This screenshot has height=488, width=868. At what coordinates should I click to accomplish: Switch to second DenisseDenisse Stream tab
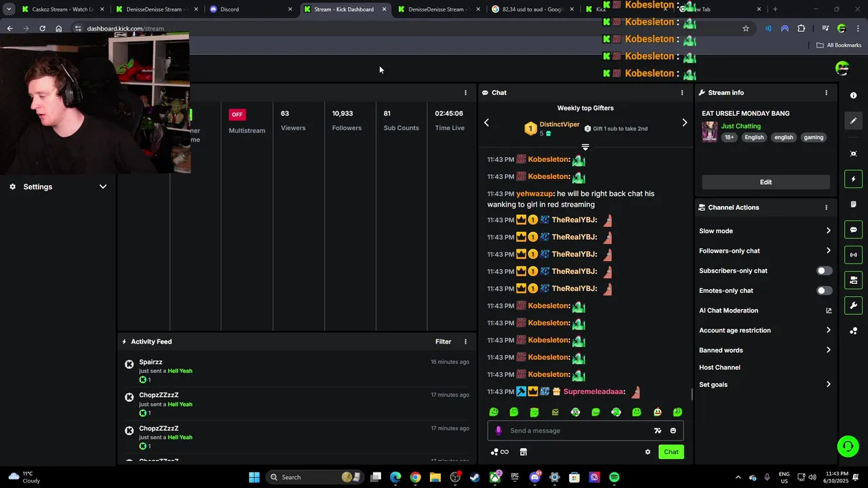(439, 9)
